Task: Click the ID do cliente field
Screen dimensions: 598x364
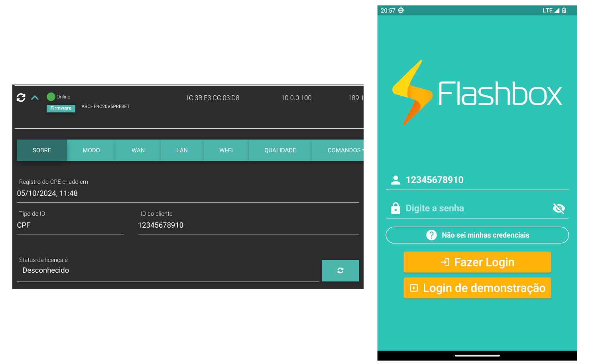Action: click(x=248, y=225)
